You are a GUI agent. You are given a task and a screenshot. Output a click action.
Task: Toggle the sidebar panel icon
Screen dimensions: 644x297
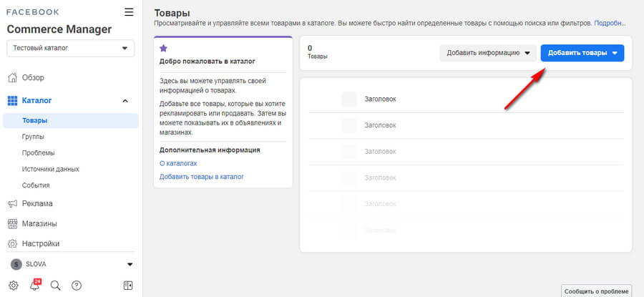128,285
